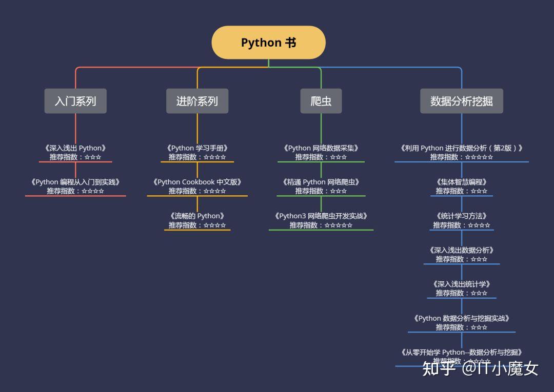Click the 深入浅出统计学 node
Screen dimensions: 554x392
coord(462,288)
